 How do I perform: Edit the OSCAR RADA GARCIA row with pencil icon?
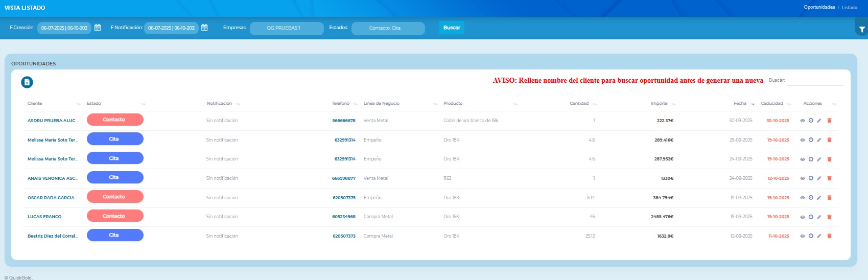point(819,198)
